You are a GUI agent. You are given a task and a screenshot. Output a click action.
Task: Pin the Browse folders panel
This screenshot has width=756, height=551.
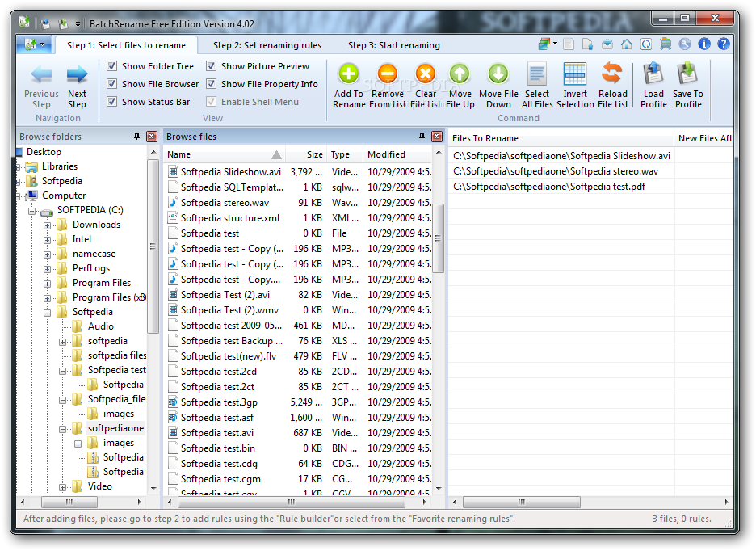pyautogui.click(x=137, y=137)
